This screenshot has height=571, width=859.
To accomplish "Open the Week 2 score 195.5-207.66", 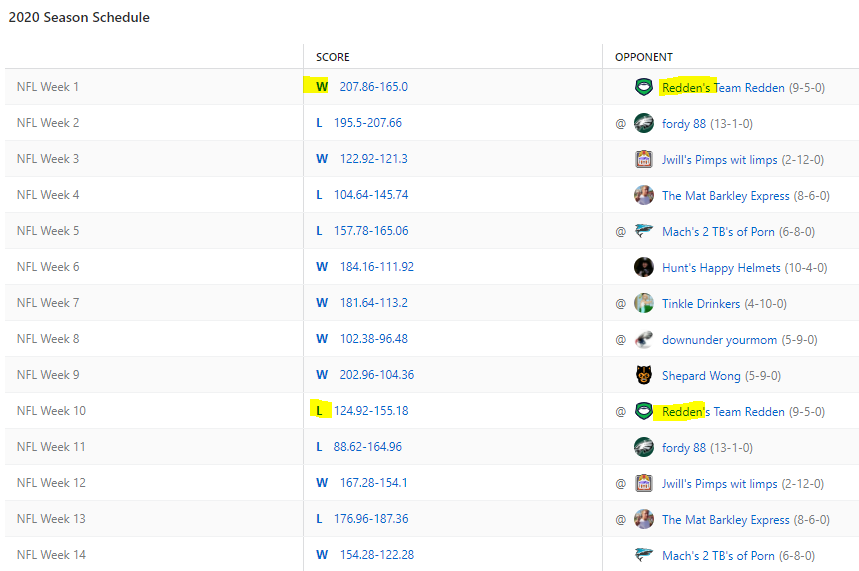I will [367, 123].
